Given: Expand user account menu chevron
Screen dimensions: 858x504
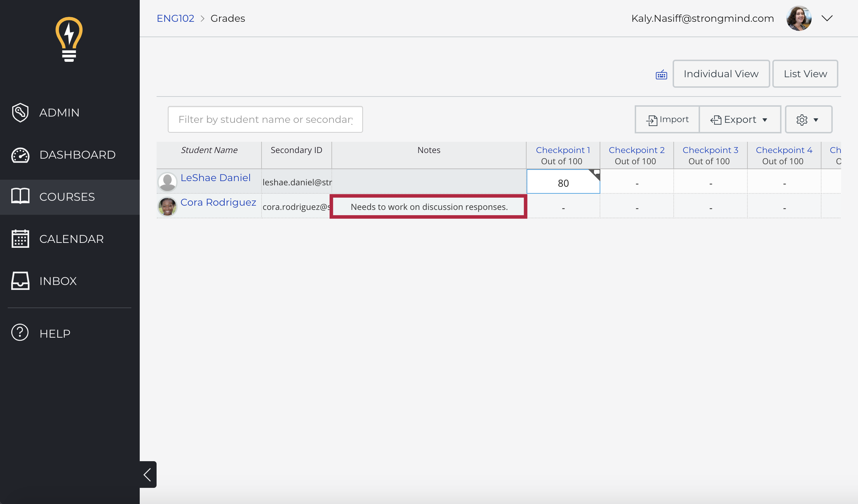Looking at the screenshot, I should (827, 18).
